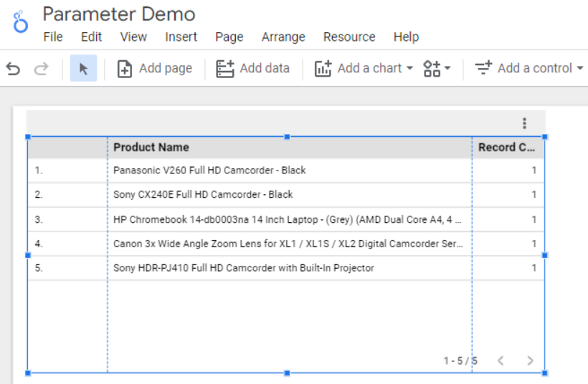The image size is (588, 384).
Task: Open the Edit menu
Action: 91,37
